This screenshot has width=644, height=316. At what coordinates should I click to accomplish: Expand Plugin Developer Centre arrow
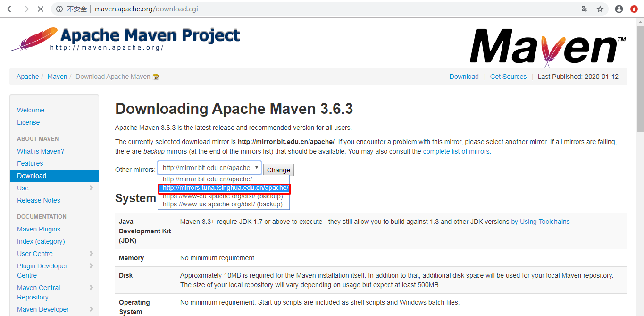click(91, 266)
